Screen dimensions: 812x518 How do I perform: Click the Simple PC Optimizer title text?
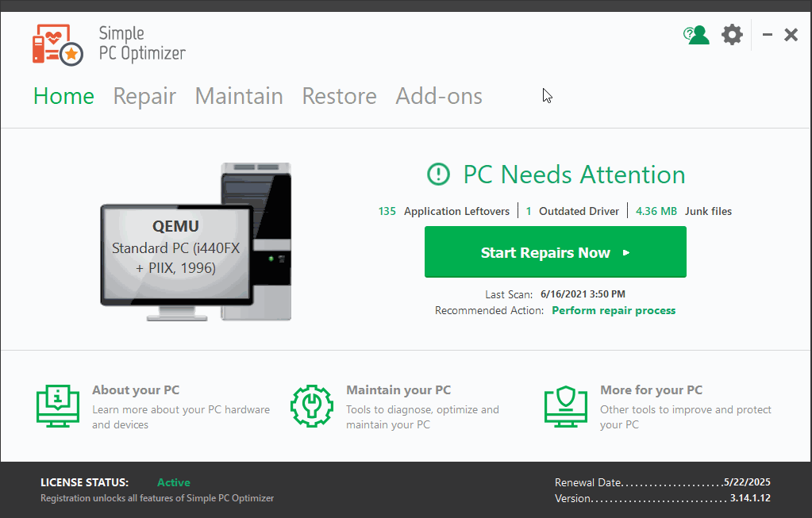(142, 44)
